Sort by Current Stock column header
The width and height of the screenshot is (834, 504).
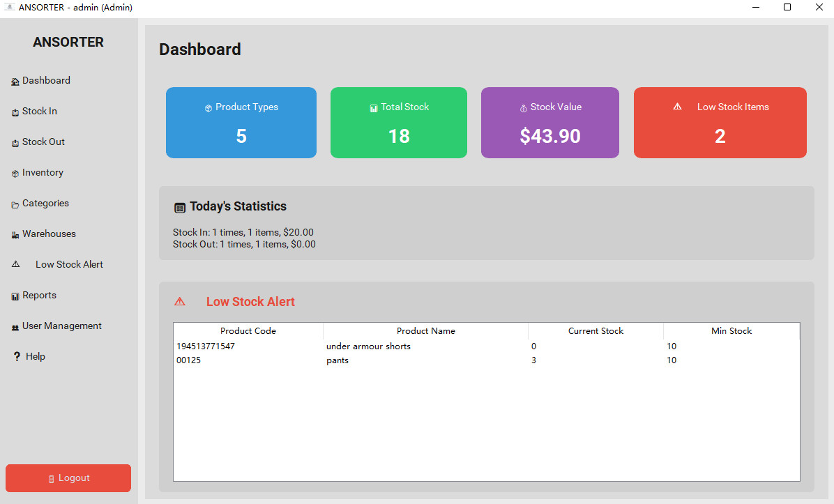pyautogui.click(x=596, y=330)
